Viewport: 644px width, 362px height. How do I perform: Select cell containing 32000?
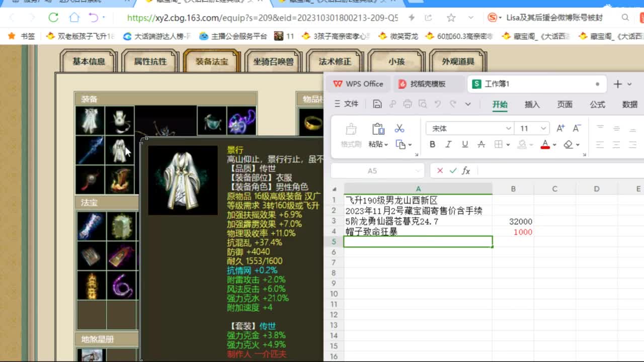[x=513, y=221]
